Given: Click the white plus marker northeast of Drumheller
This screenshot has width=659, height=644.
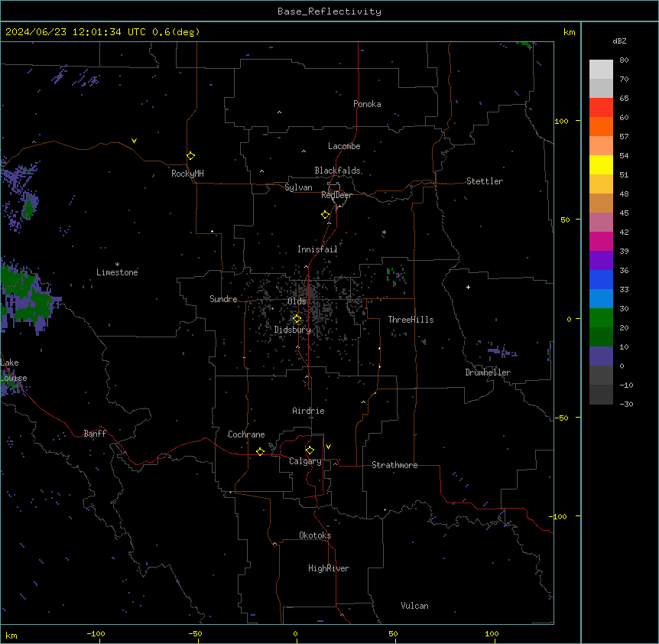Looking at the screenshot, I should (x=468, y=287).
